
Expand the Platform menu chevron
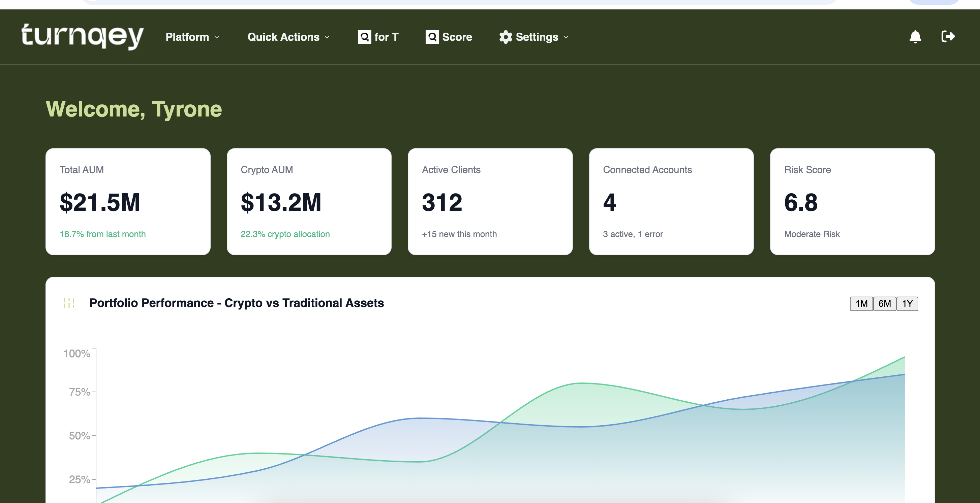tap(217, 37)
